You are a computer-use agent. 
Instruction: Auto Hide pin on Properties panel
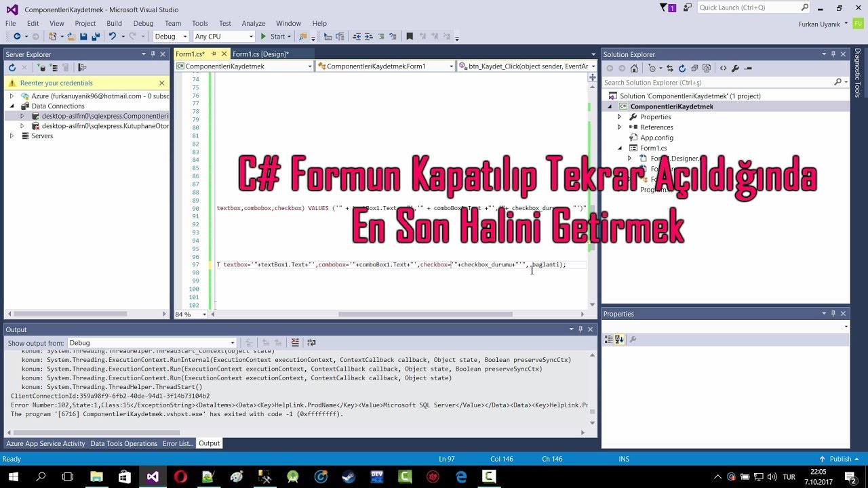click(x=833, y=314)
